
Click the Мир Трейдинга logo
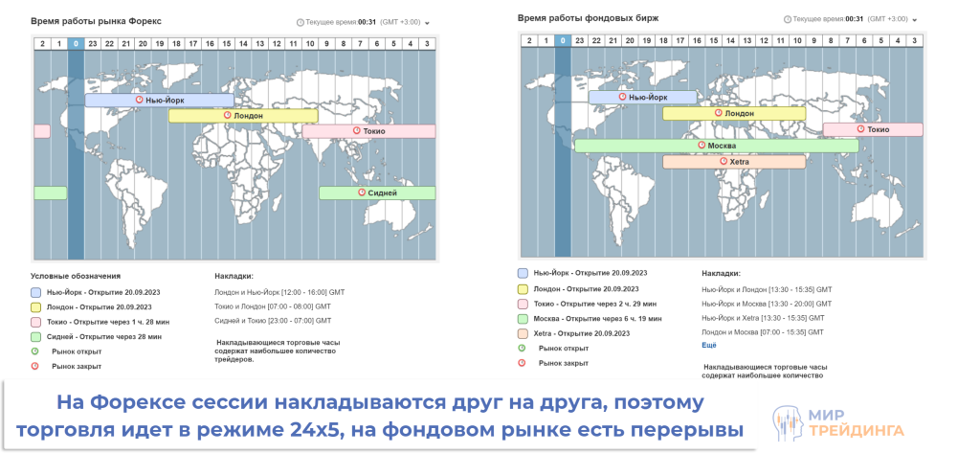[x=837, y=424]
